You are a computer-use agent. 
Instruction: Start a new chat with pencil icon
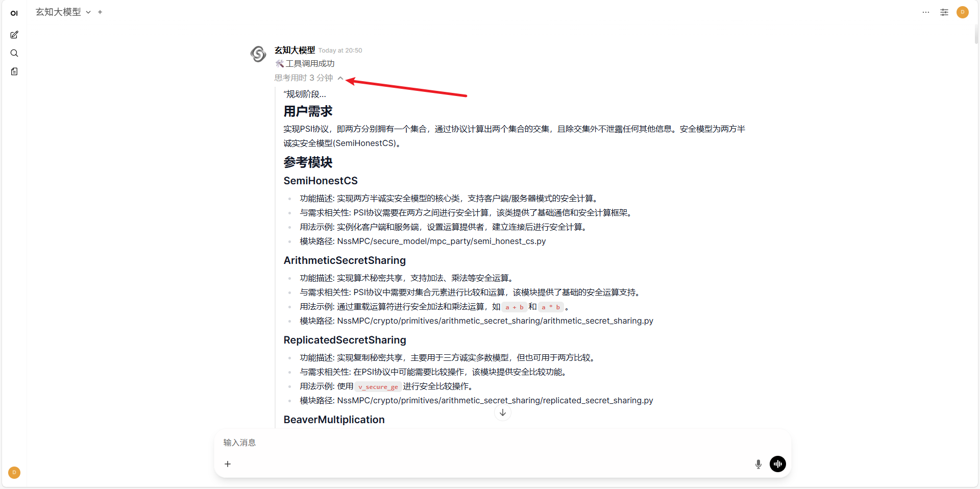click(x=14, y=35)
